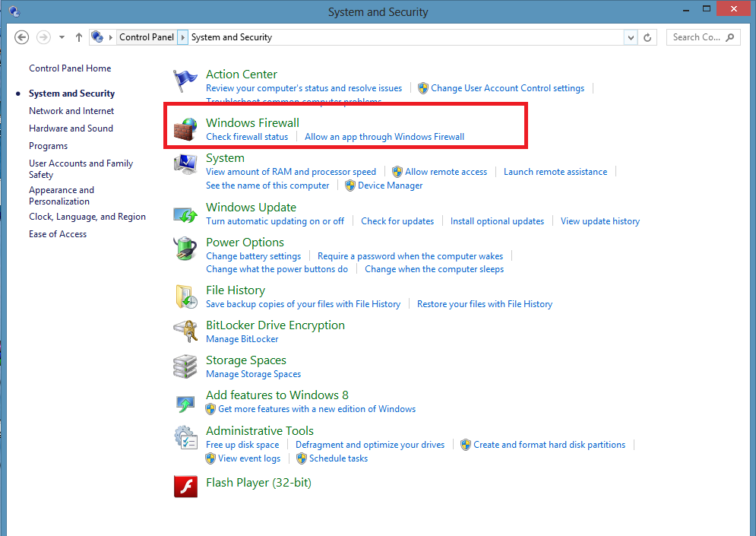Viewport: 756px width, 536px height.
Task: Open the Flash Player red icon
Action: point(185,486)
